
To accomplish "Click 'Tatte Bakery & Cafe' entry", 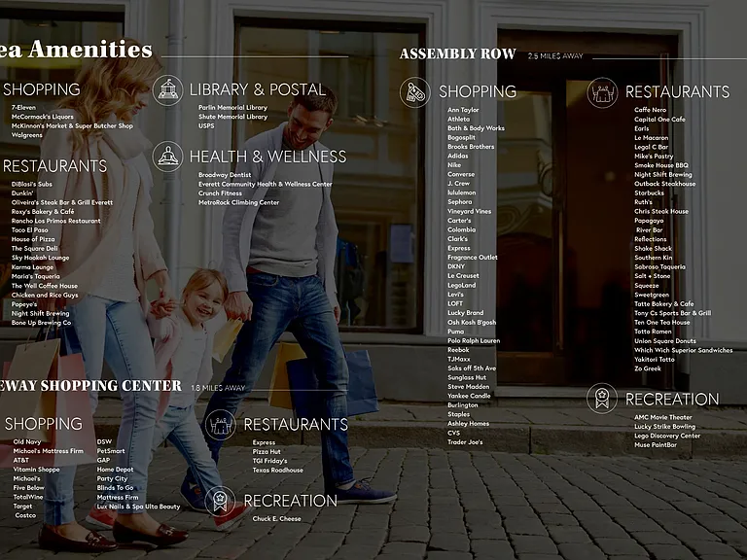I will (664, 303).
